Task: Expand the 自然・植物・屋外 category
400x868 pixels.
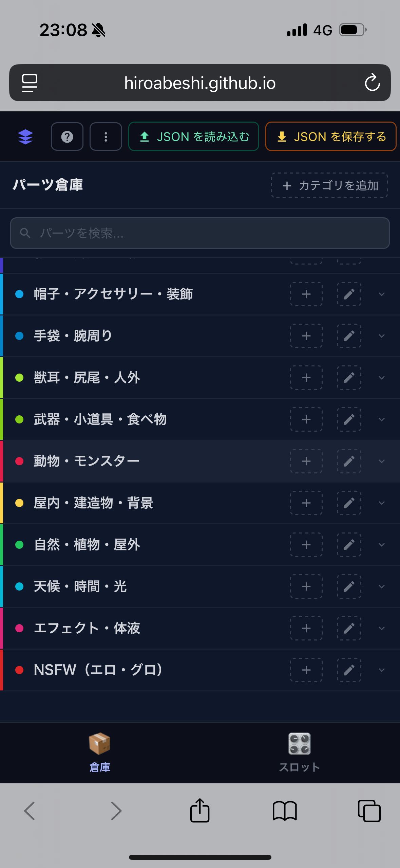Action: pos(381,545)
